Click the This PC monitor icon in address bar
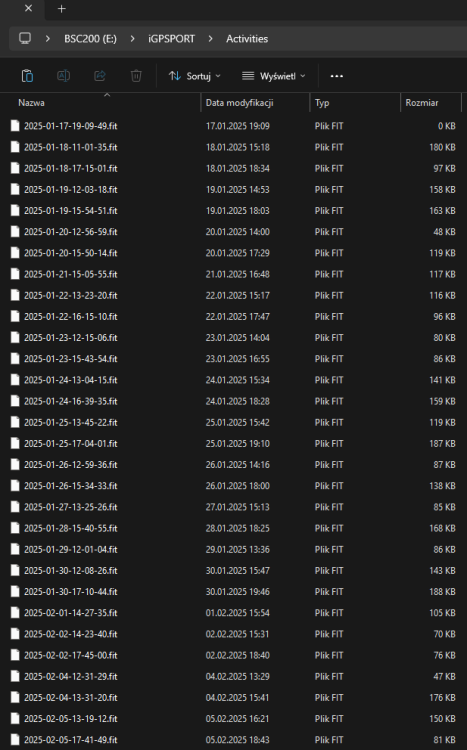This screenshot has height=750, width=467. (x=25, y=38)
